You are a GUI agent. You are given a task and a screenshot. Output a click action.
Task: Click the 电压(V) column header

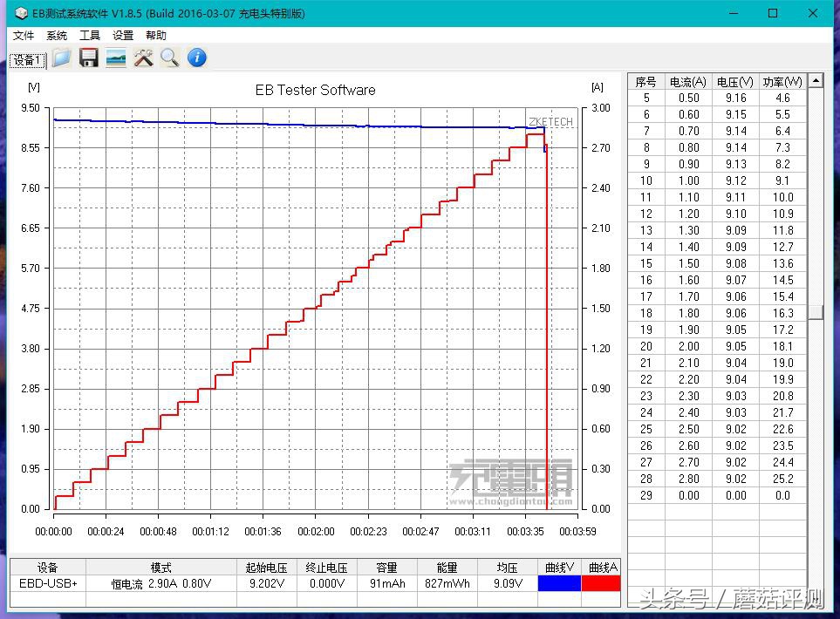[735, 82]
